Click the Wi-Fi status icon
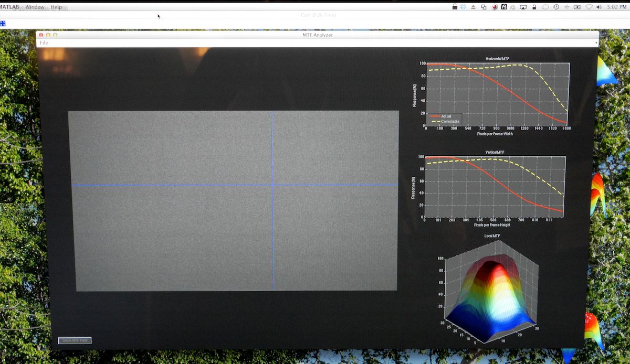 589,7
